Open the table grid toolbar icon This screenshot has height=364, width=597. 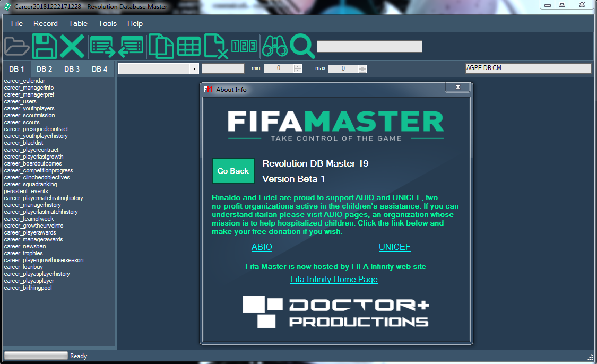(x=189, y=47)
